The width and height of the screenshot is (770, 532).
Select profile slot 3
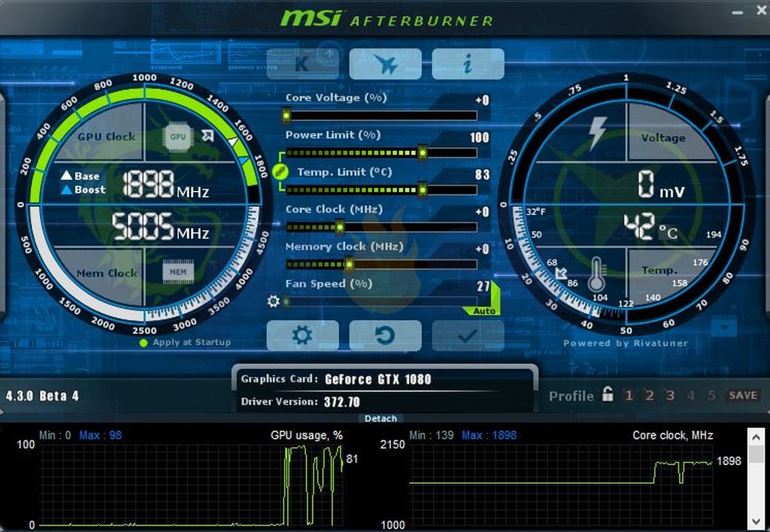coord(670,395)
